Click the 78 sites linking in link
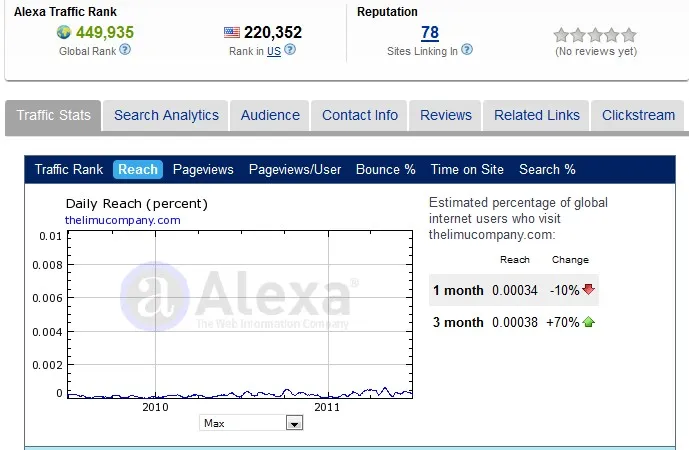Screen dimensions: 689x450 point(430,33)
